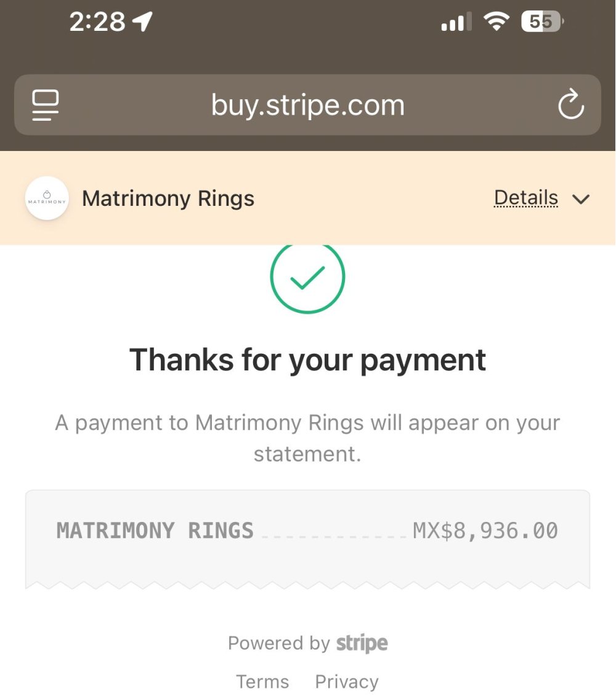Expand the chevron beside Details

click(580, 199)
